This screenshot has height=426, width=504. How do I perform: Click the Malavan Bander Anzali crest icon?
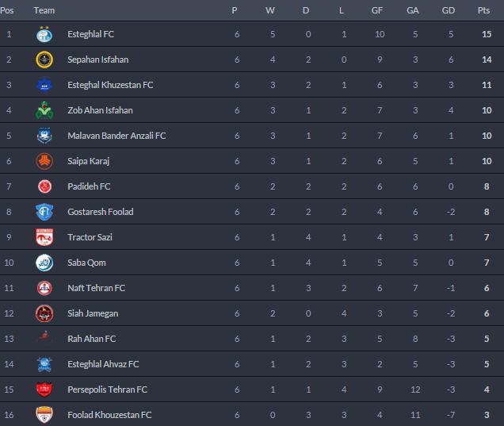(44, 136)
